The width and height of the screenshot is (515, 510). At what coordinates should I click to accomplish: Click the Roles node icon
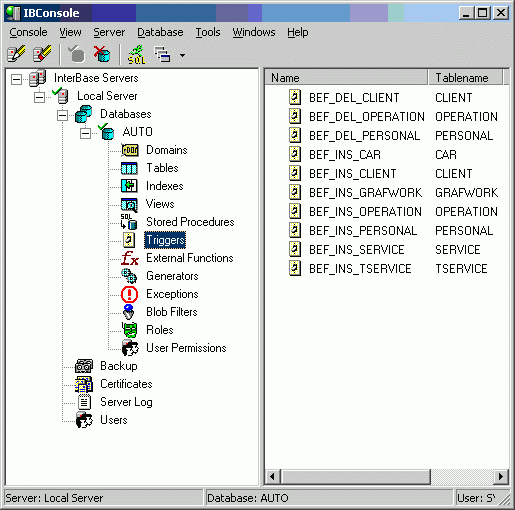pyautogui.click(x=130, y=330)
